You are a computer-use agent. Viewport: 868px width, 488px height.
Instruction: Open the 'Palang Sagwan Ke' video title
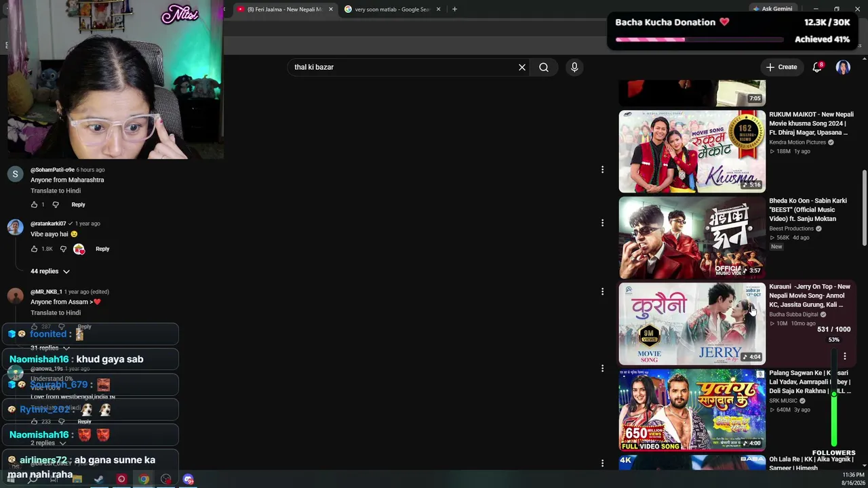point(810,382)
